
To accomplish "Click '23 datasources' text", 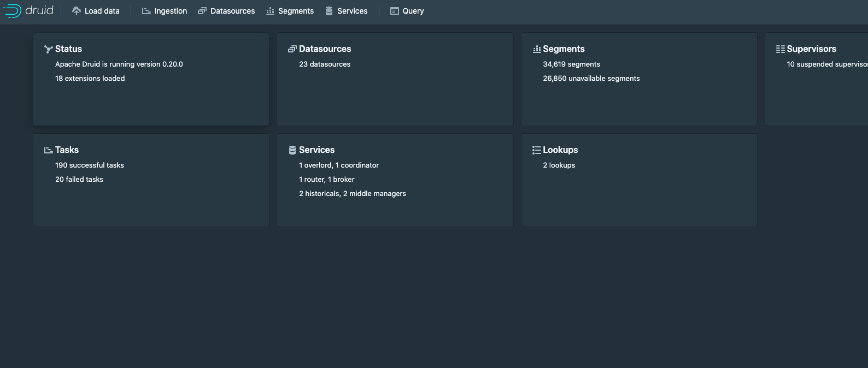I will pos(325,64).
